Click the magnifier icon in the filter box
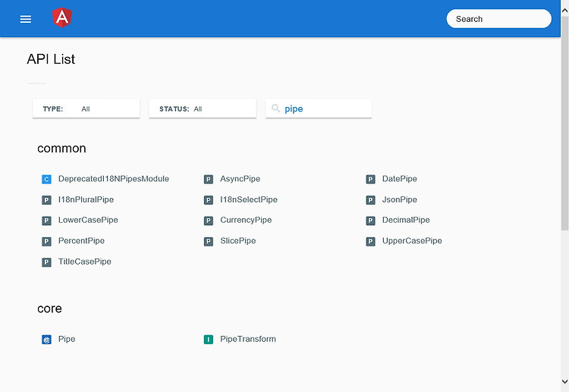The height and width of the screenshot is (392, 569). pyautogui.click(x=276, y=108)
